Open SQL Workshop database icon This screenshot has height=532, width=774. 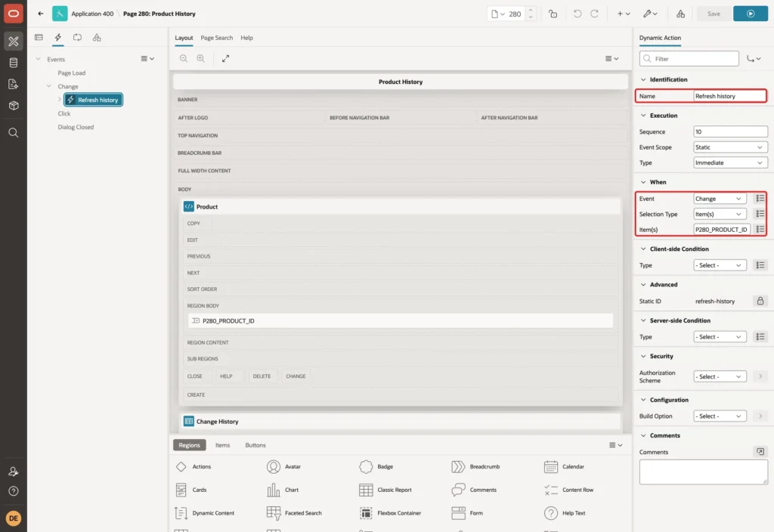(x=14, y=63)
